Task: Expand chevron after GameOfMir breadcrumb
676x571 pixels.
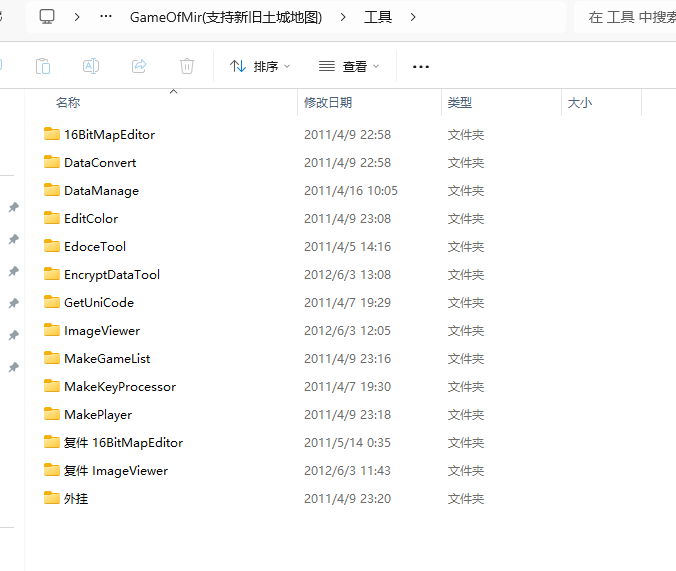Action: (x=343, y=17)
